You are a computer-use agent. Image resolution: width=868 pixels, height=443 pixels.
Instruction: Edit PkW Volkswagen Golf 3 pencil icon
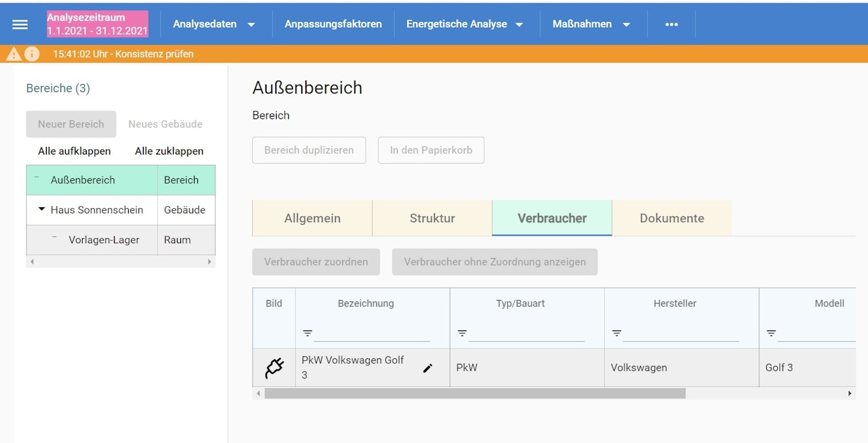coord(427,368)
